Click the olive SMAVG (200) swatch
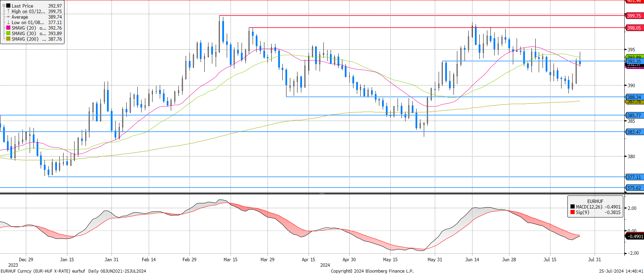The width and height of the screenshot is (644, 274). (8, 39)
